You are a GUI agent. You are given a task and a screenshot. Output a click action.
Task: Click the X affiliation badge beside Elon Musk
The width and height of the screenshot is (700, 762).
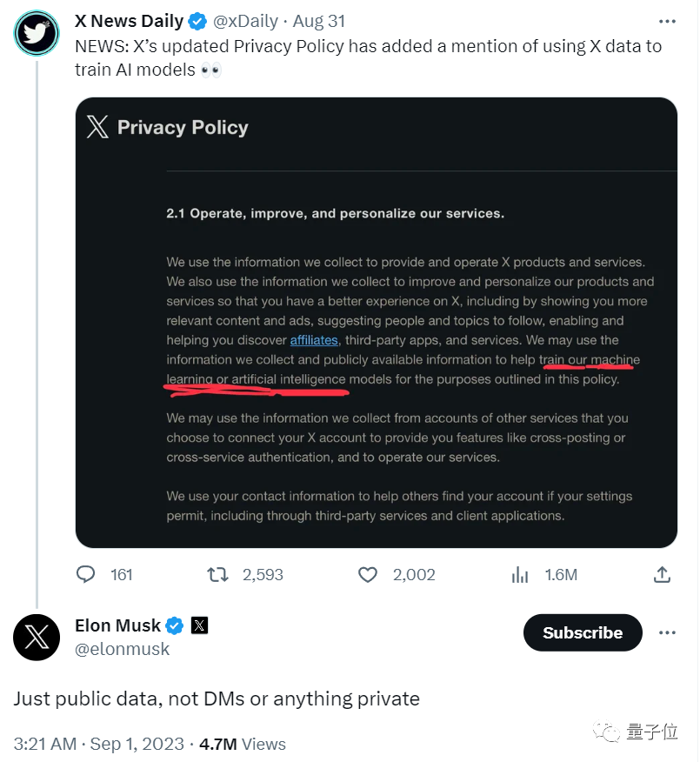click(199, 625)
